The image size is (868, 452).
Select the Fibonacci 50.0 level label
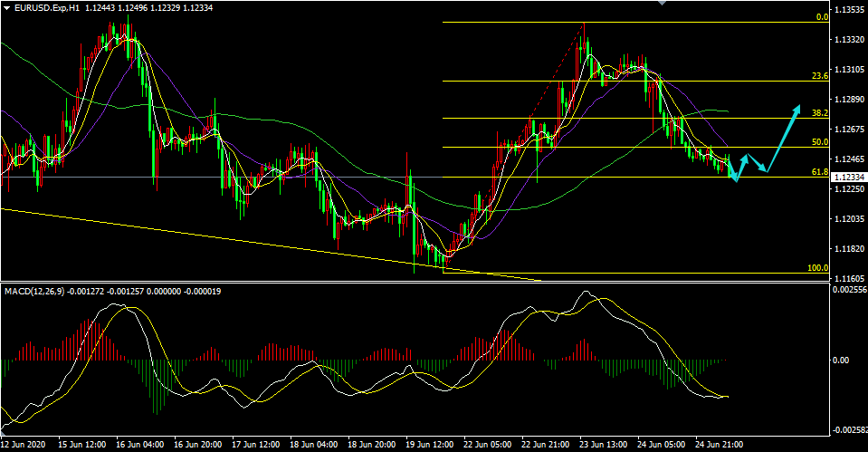point(820,142)
